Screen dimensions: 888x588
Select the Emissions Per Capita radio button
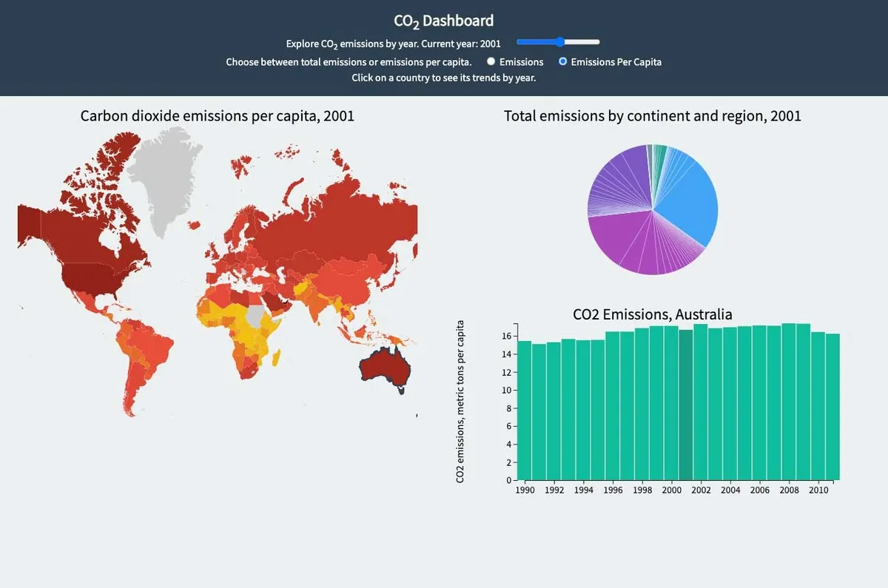point(562,62)
